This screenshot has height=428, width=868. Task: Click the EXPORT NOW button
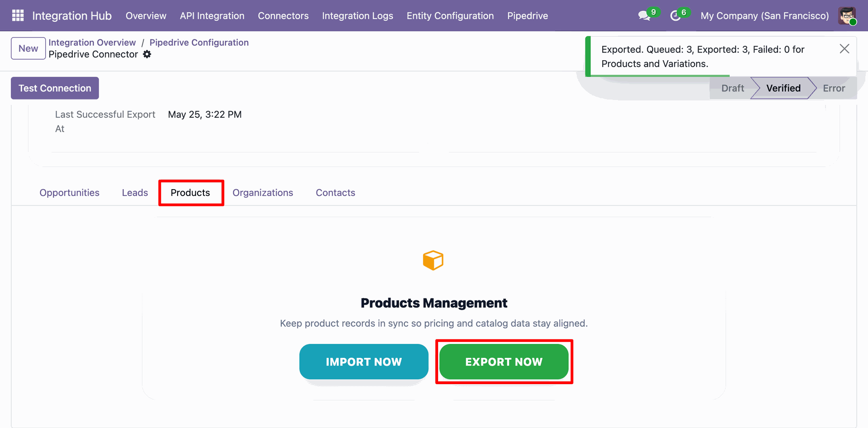click(x=504, y=361)
